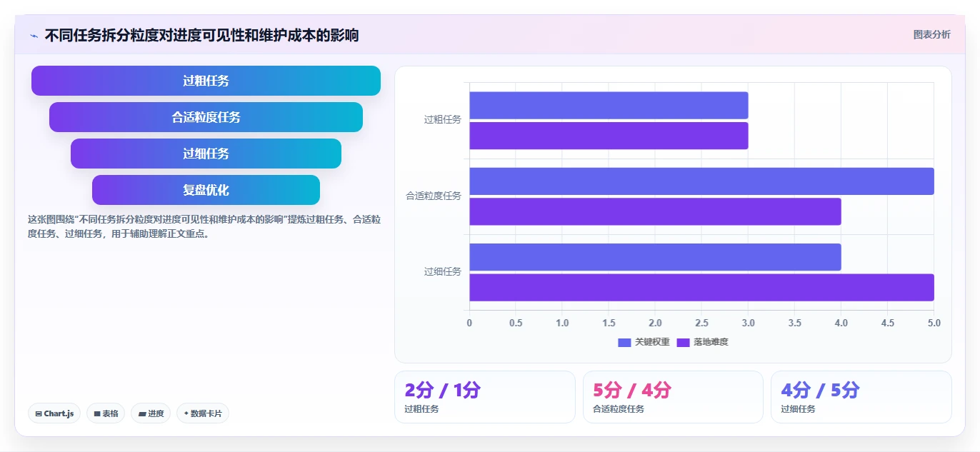Click the 2.5 x-axis tick label
Viewport: 980px width, 452px height.
pyautogui.click(x=701, y=323)
